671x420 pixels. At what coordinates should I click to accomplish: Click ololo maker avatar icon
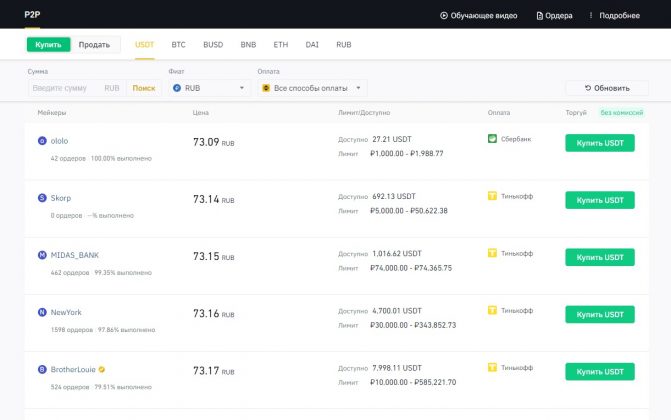(42, 141)
